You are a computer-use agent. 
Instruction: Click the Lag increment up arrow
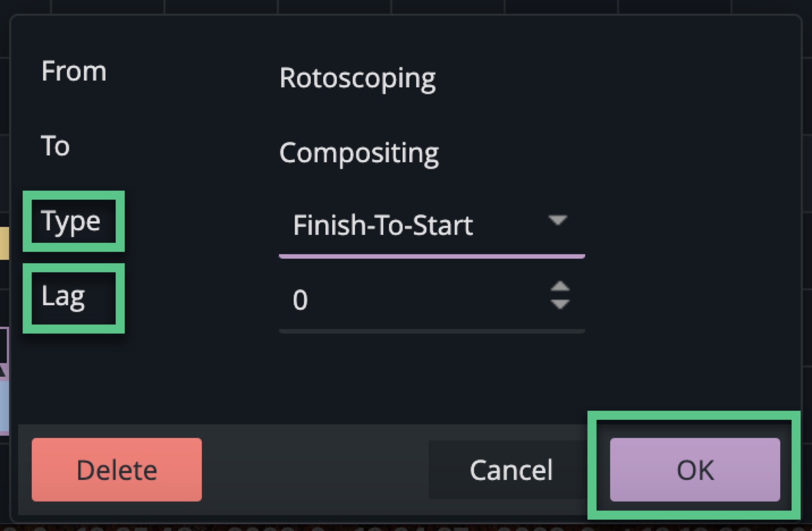pyautogui.click(x=560, y=288)
